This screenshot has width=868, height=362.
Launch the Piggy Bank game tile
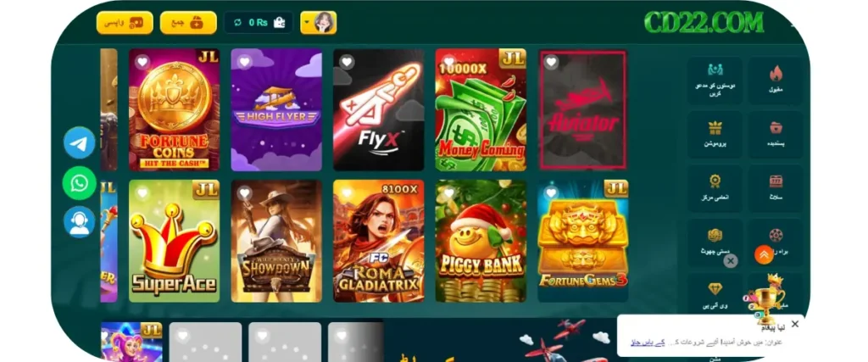pos(481,241)
